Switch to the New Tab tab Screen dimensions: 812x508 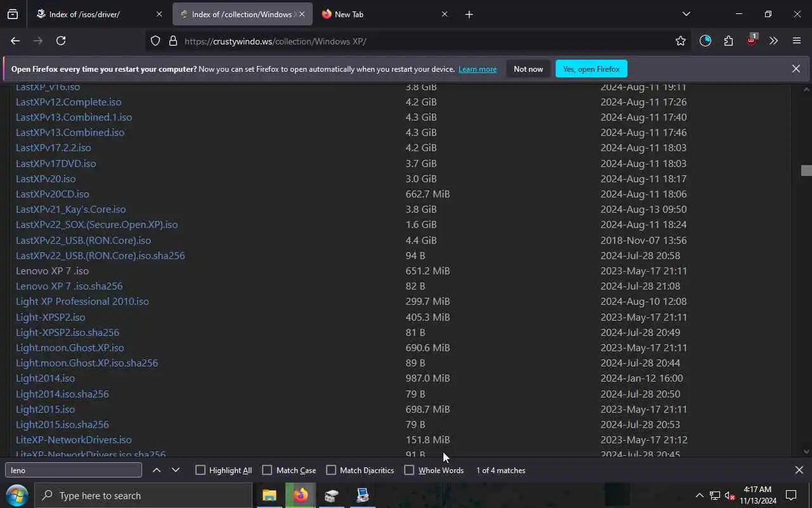(x=384, y=14)
